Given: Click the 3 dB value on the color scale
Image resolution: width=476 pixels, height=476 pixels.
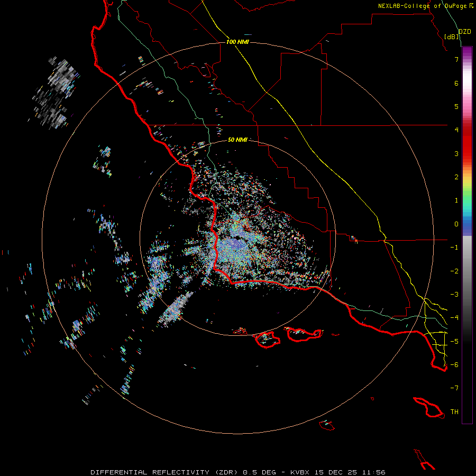Looking at the screenshot, I should pyautogui.click(x=456, y=153).
